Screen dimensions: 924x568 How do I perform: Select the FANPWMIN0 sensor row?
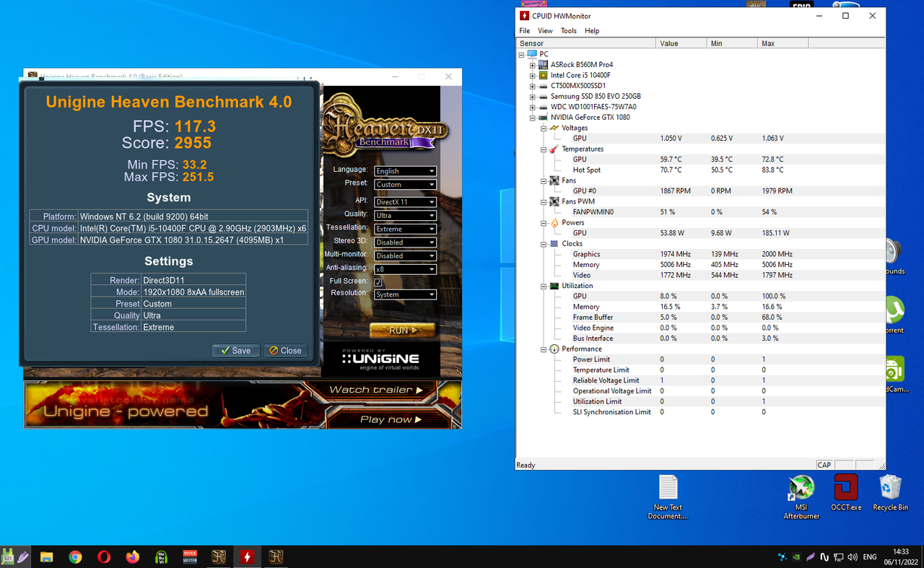(700, 212)
